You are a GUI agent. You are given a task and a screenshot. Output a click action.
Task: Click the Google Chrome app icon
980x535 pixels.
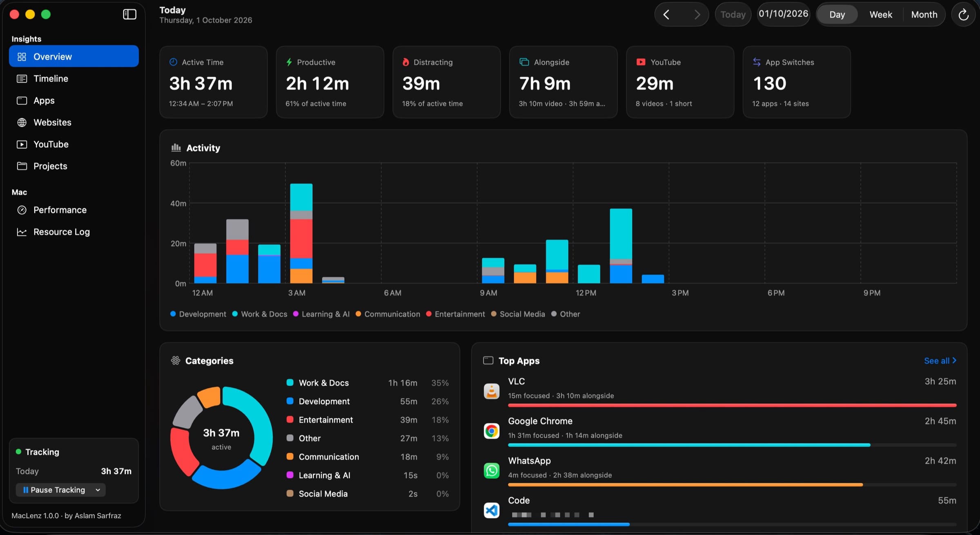(x=492, y=431)
